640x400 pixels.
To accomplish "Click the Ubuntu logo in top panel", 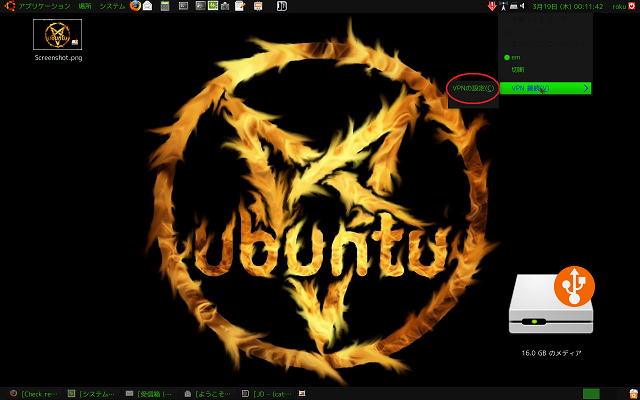I will [9, 6].
